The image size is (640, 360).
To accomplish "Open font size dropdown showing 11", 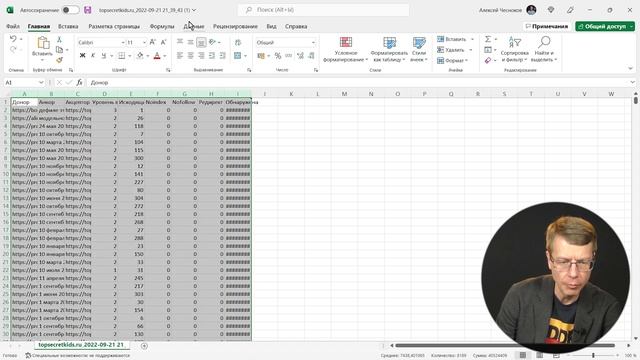I will click(144, 42).
